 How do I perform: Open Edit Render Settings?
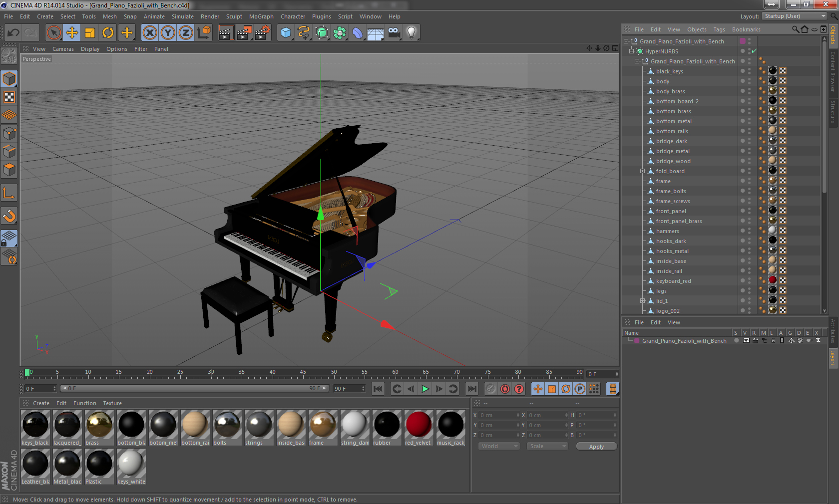tap(263, 33)
